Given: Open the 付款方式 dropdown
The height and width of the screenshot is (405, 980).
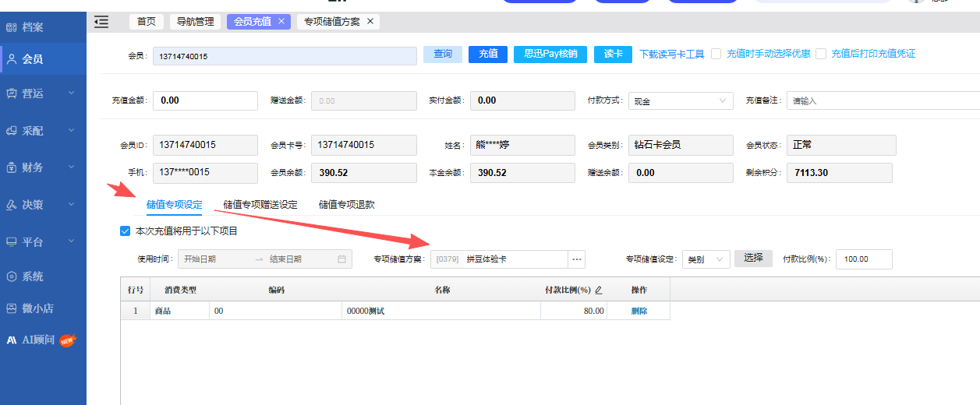Looking at the screenshot, I should (x=681, y=100).
